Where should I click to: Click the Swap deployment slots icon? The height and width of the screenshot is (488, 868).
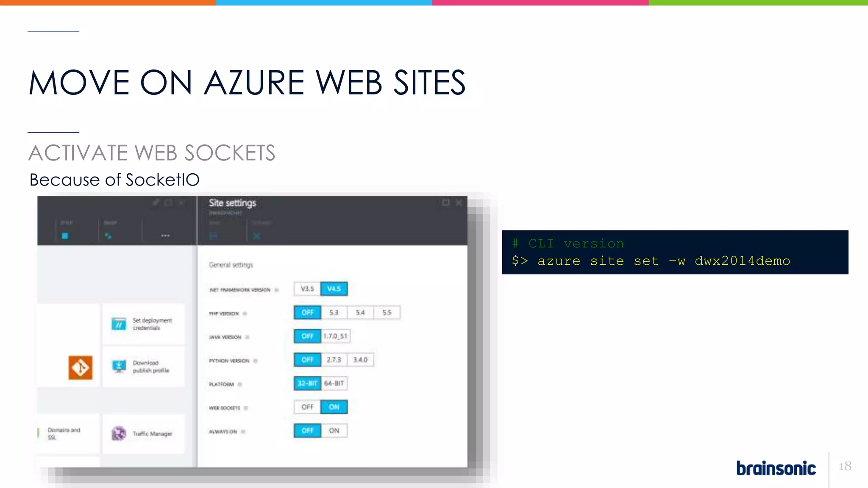pyautogui.click(x=108, y=236)
